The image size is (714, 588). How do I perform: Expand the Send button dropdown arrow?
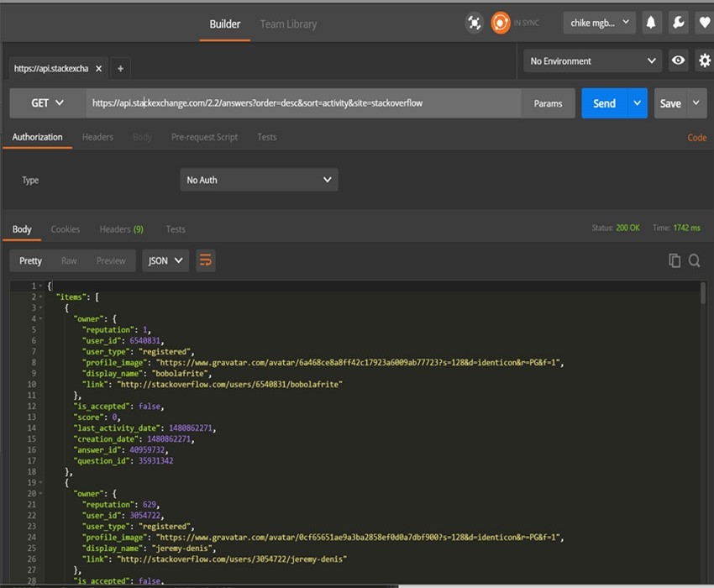(x=637, y=103)
